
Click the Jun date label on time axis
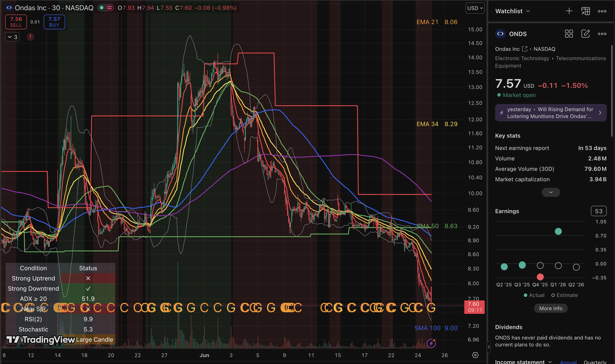204,355
